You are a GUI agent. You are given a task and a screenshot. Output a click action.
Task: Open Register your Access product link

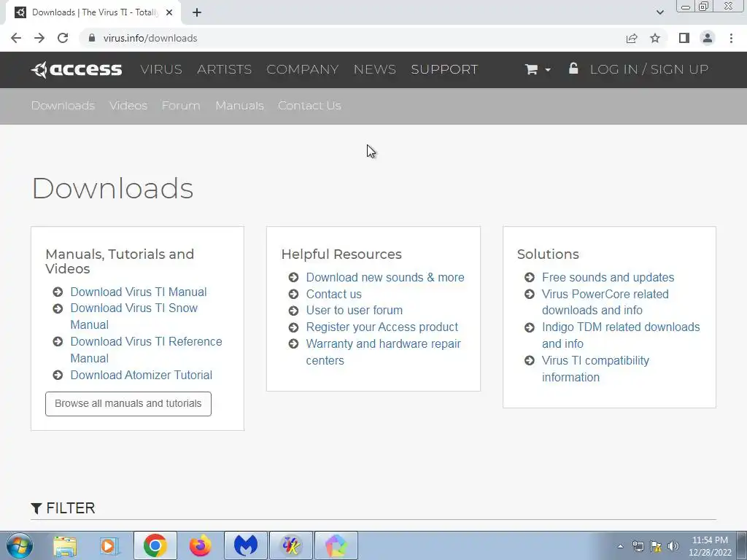[x=382, y=327]
